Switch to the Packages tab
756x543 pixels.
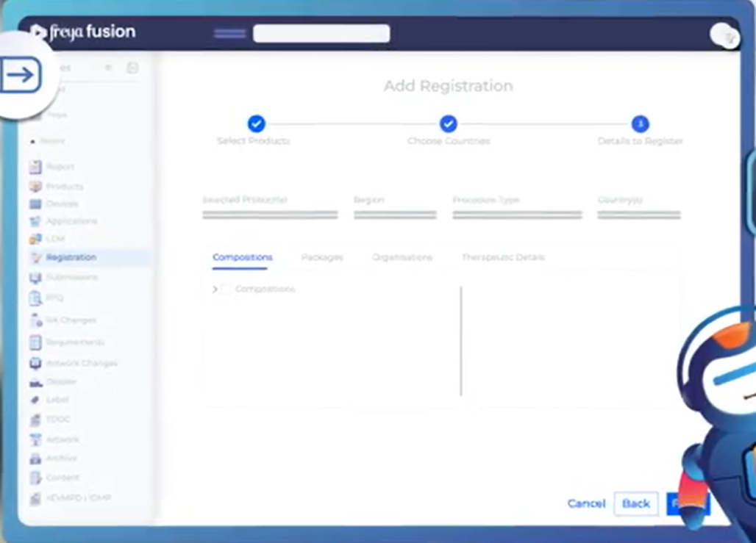(322, 257)
